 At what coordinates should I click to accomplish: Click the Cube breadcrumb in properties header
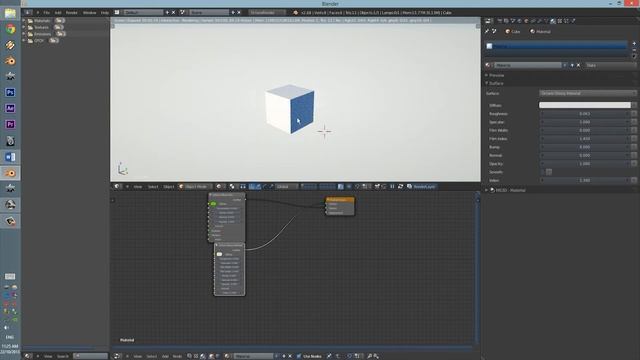click(x=513, y=31)
